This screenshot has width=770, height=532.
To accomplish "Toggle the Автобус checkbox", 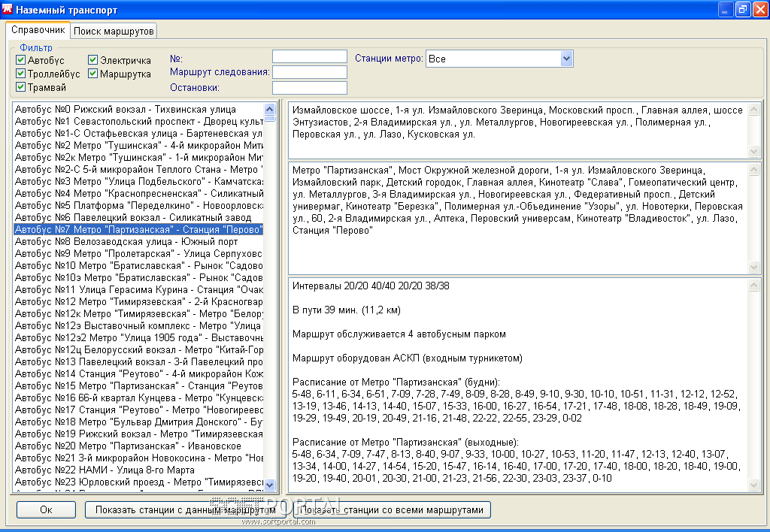I will point(20,60).
